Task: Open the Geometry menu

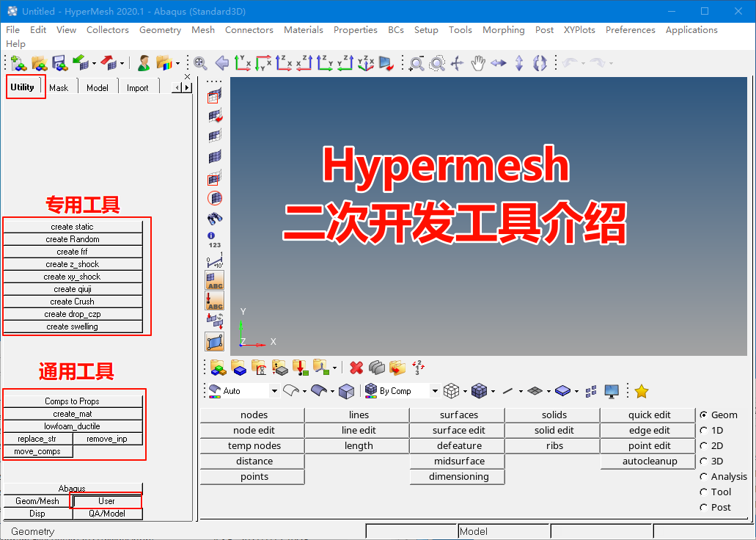Action: pyautogui.click(x=160, y=30)
